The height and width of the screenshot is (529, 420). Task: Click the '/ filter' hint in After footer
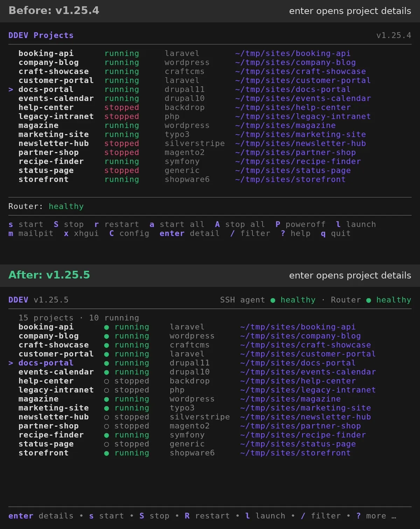321,516
